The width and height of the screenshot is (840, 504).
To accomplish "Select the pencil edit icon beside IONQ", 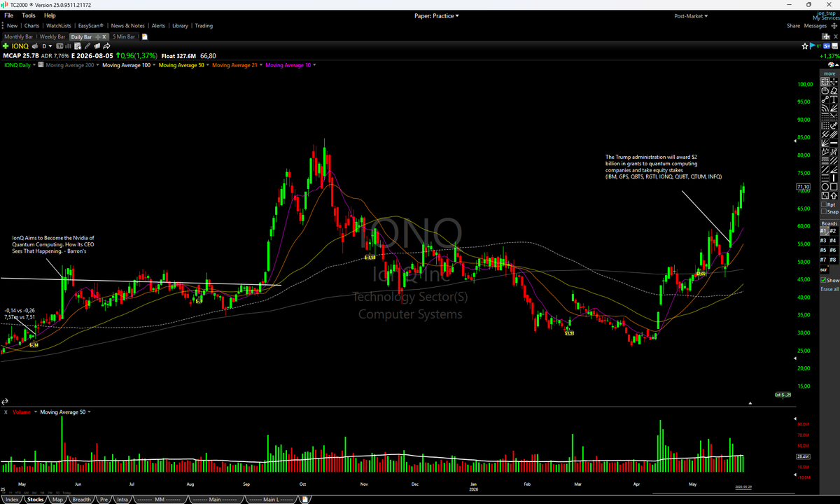I will coord(87,46).
